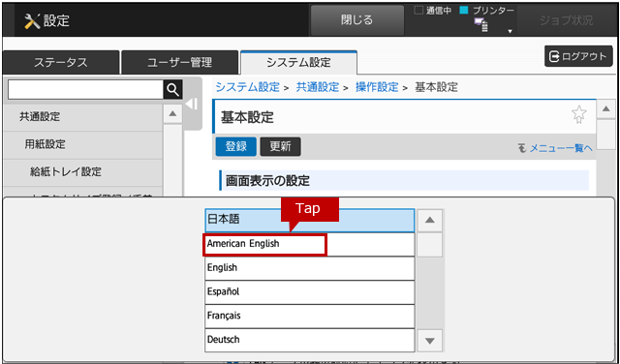Click the ログアウト button
Image resolution: width=620 pixels, height=364 pixels.
point(578,57)
